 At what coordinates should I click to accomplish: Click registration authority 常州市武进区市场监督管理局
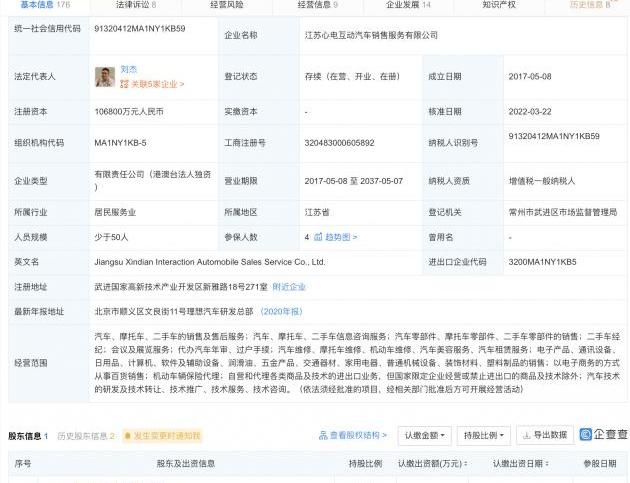(563, 212)
